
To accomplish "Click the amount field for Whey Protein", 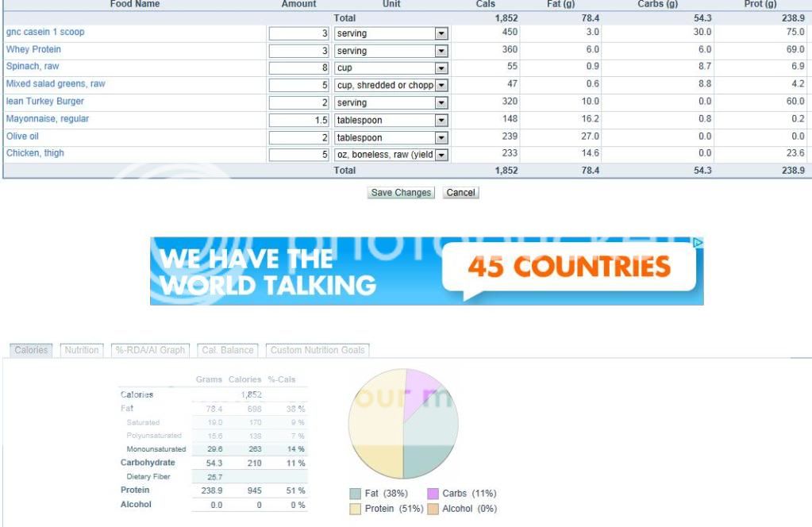I will tap(299, 51).
